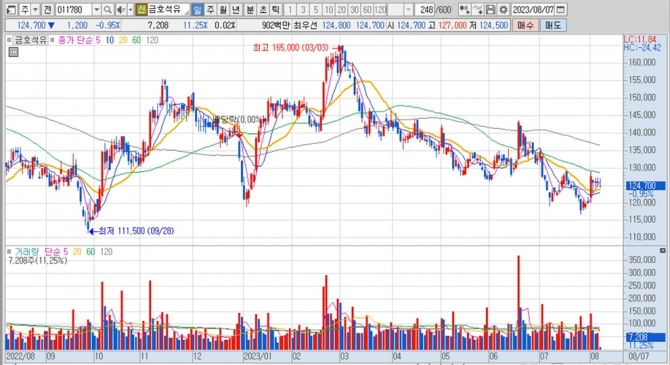Expand the stock code 011780 dropdown
This screenshot has width=670, height=365.
(97, 9)
